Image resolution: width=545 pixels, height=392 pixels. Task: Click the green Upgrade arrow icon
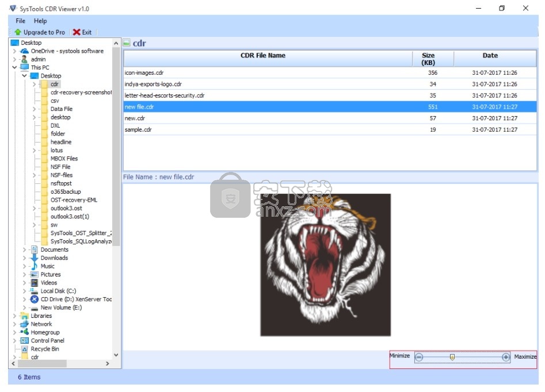[x=18, y=32]
